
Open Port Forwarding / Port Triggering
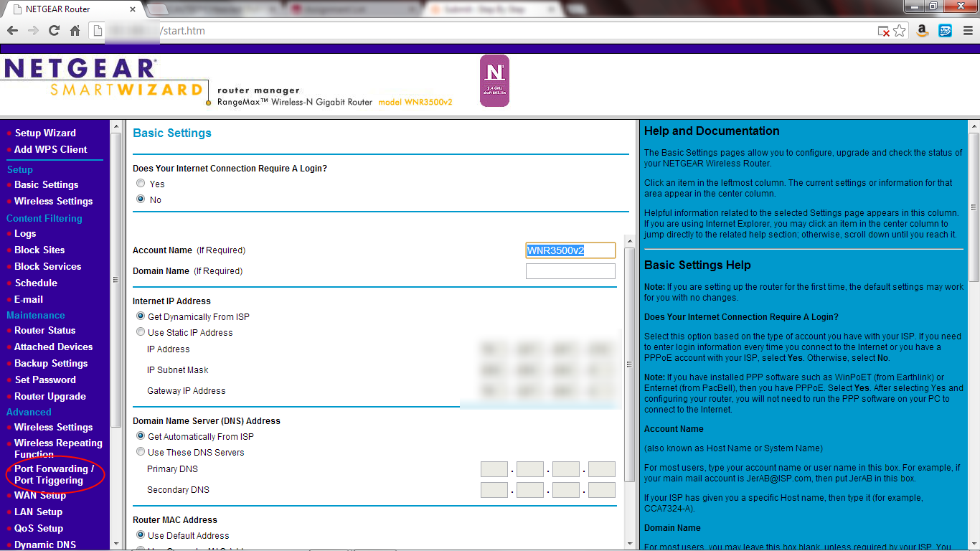tap(54, 474)
